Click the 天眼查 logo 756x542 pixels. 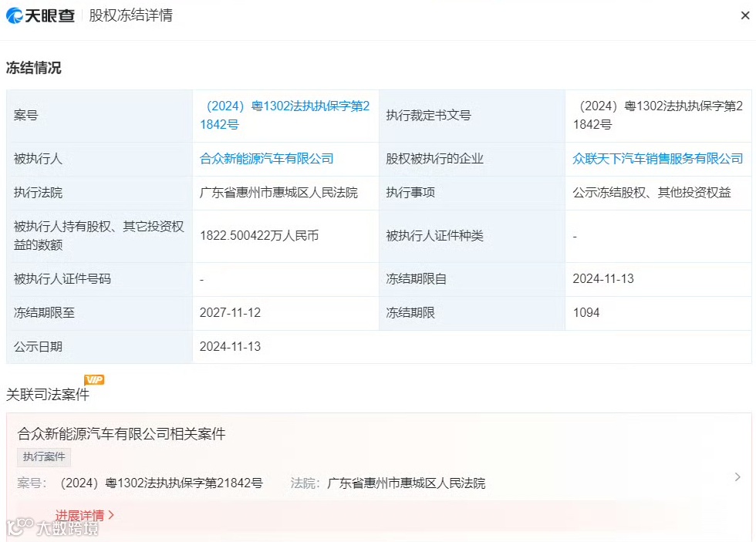pyautogui.click(x=40, y=15)
